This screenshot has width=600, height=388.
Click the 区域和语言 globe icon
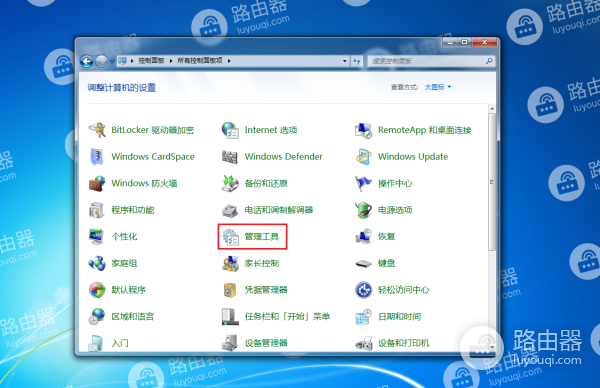(97, 316)
